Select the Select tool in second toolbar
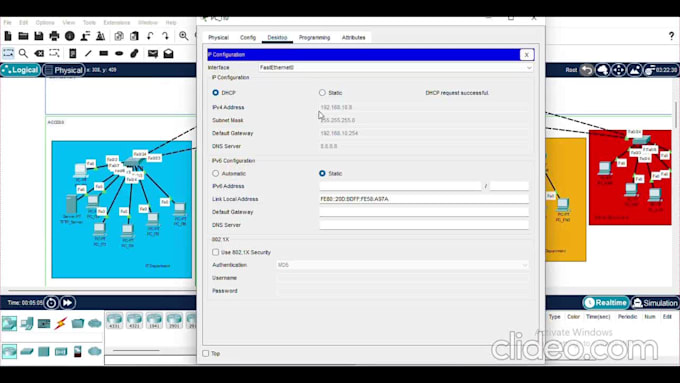Screen dimensions: 680x383 coord(8,53)
